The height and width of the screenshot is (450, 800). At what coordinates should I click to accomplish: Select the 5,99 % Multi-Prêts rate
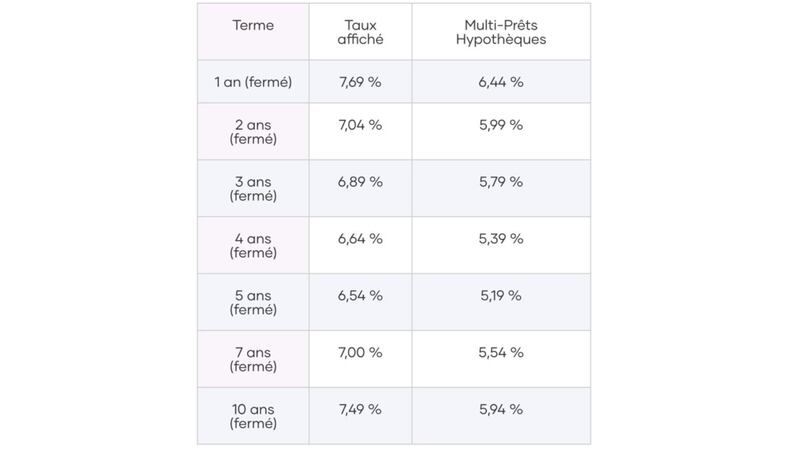pyautogui.click(x=500, y=125)
